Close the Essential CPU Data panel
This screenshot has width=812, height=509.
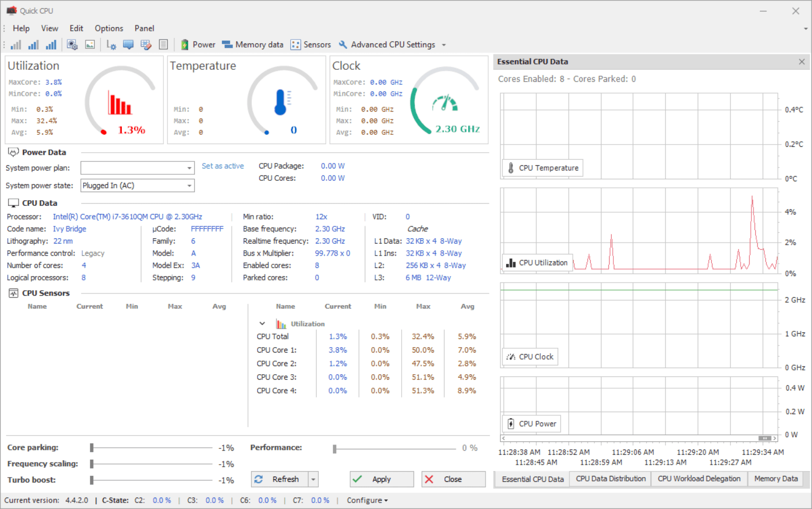pos(802,62)
